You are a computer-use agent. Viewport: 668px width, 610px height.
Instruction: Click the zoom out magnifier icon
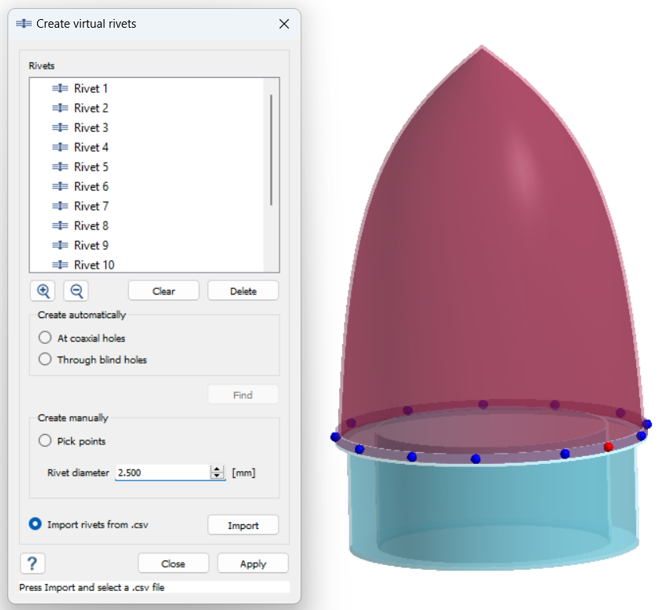point(76,291)
